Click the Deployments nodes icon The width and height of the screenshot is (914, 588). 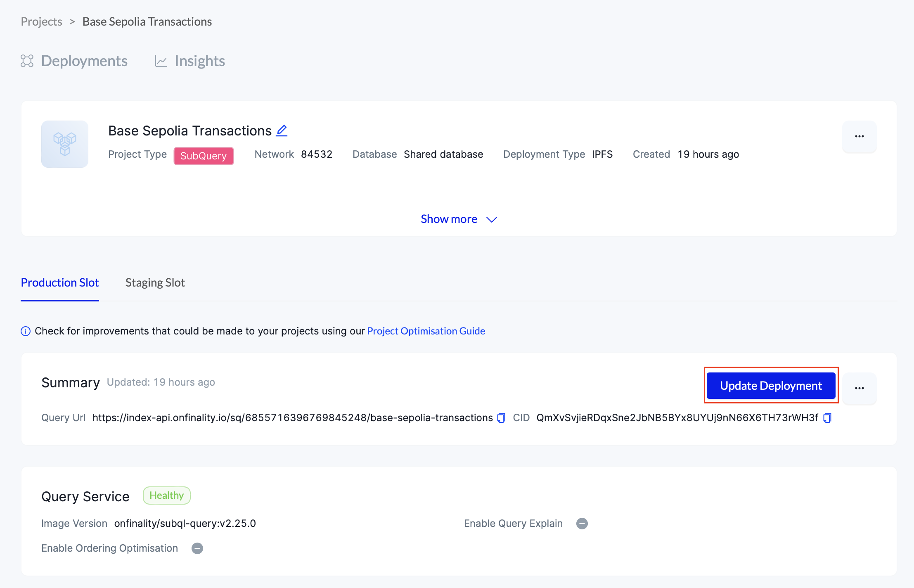tap(27, 61)
